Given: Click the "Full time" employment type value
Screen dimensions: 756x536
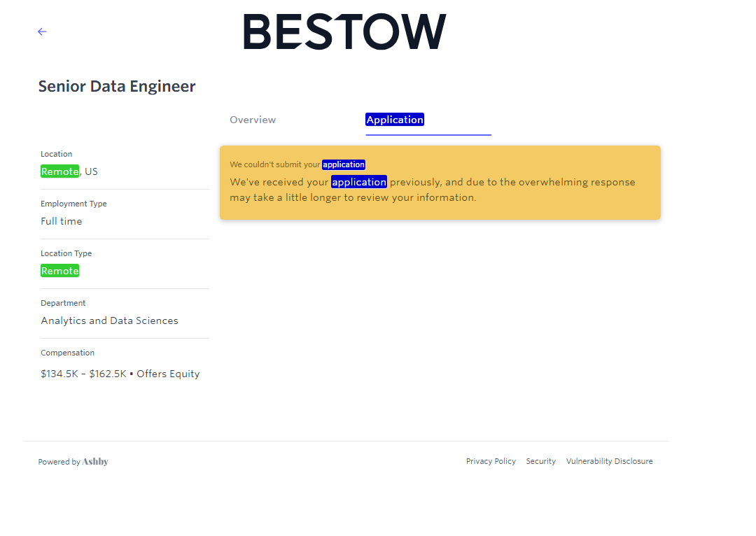Looking at the screenshot, I should (x=62, y=221).
